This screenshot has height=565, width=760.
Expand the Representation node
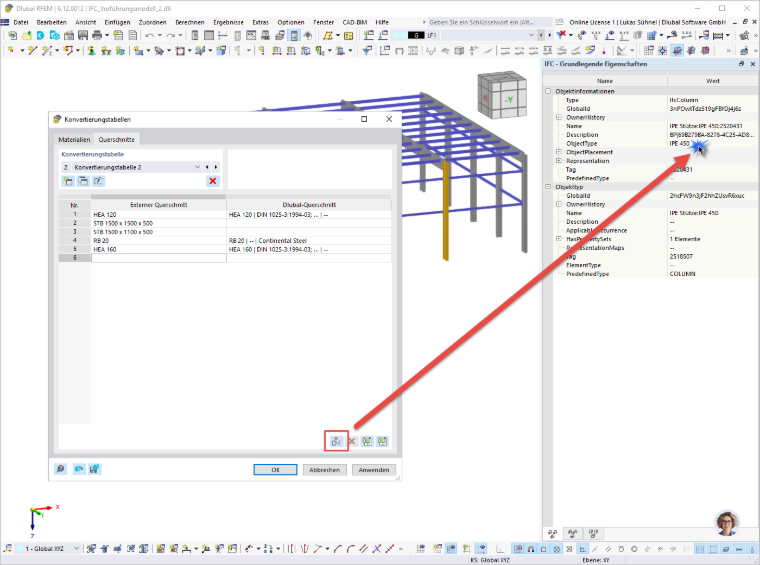point(558,161)
